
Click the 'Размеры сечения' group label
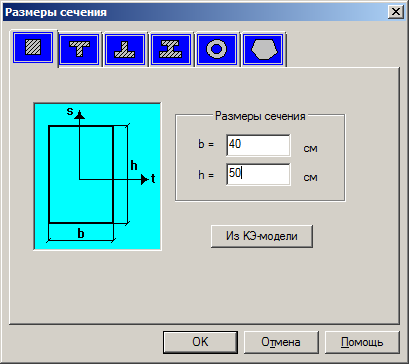[260, 116]
